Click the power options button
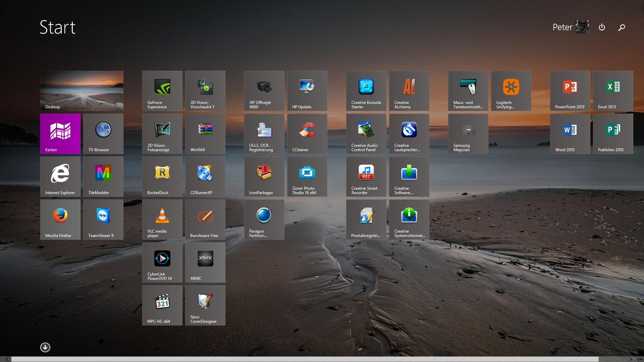Screen dimensions: 644x362 coord(602,27)
